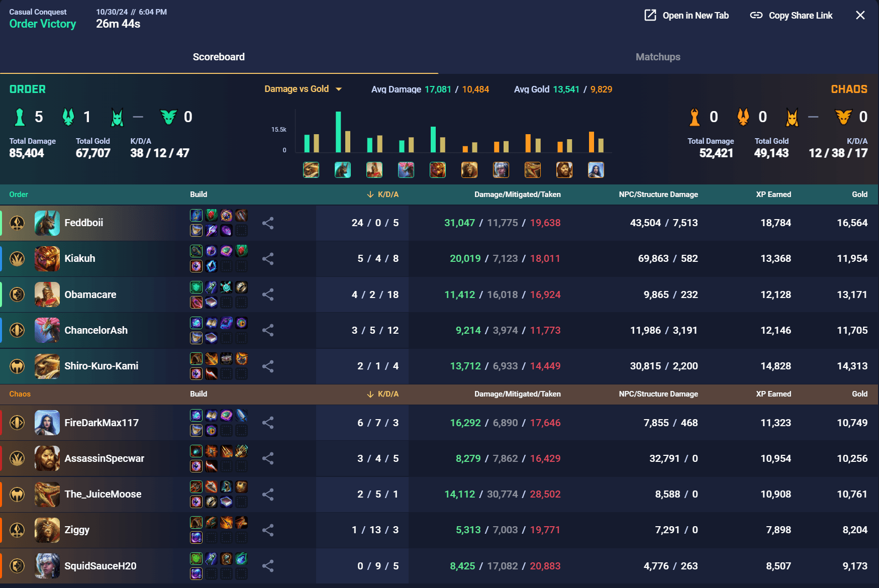Screen dimensions: 879x588
Task: Click the role icon beside Feddboii
Action: (18, 223)
